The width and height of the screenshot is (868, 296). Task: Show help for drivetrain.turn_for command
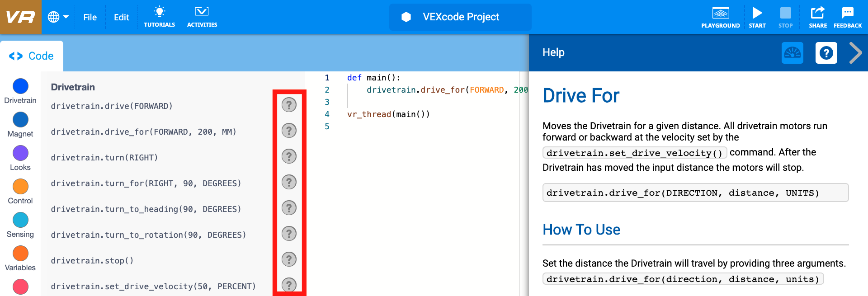tap(289, 182)
